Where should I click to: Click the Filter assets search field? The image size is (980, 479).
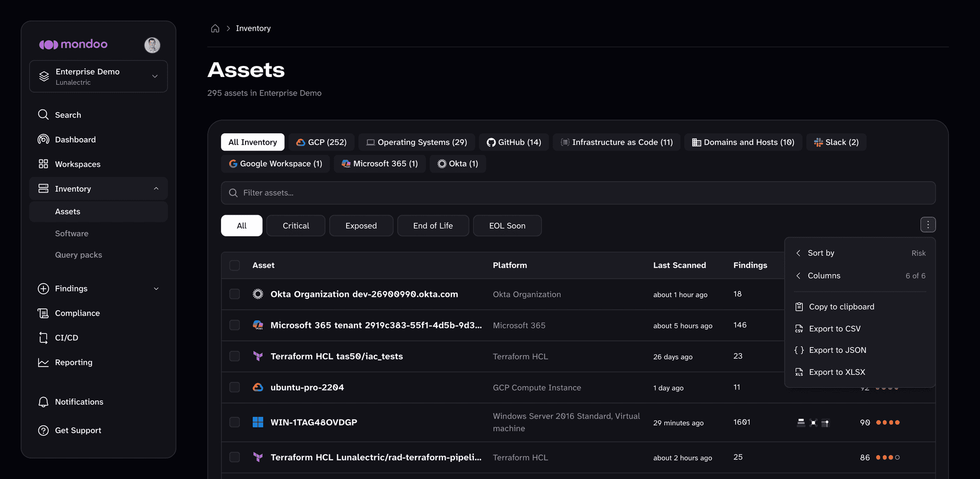coord(578,193)
